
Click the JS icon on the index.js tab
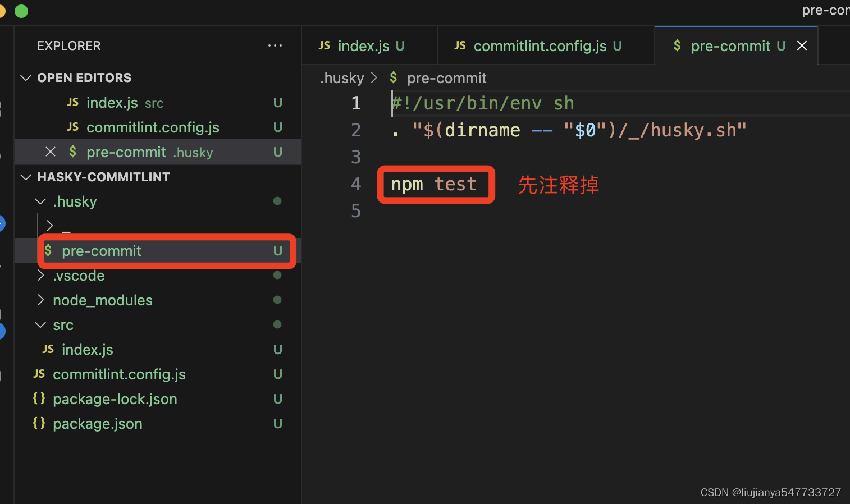[325, 45]
